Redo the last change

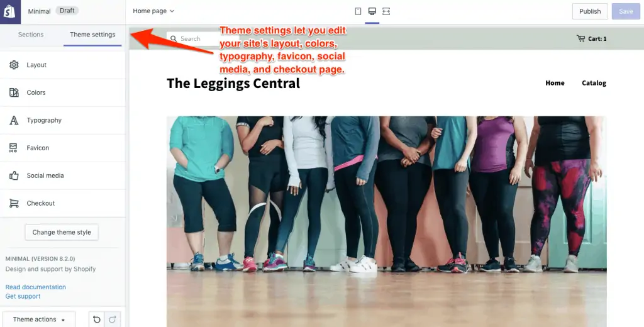tap(113, 319)
